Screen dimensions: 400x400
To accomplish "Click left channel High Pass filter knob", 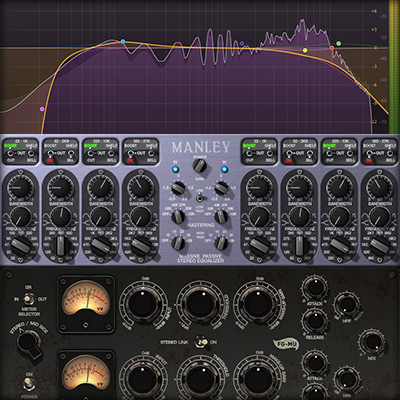I will tap(178, 243).
